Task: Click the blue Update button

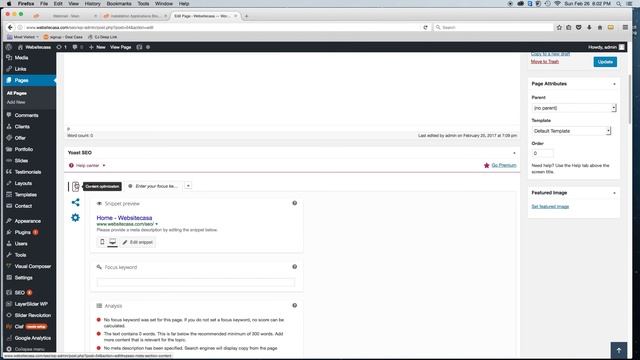Action: click(x=605, y=62)
